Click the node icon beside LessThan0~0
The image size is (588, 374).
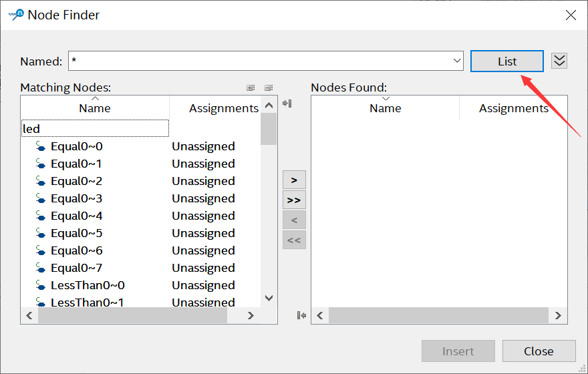point(40,285)
